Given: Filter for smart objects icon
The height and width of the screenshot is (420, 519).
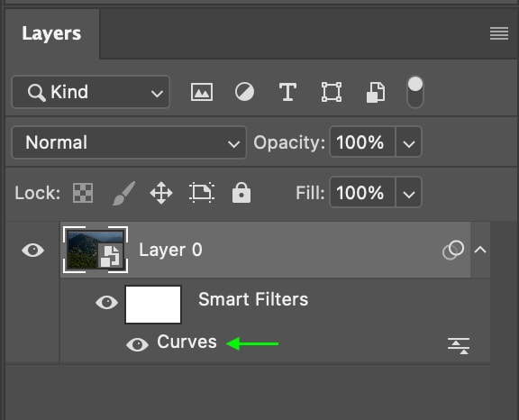Looking at the screenshot, I should [x=376, y=92].
